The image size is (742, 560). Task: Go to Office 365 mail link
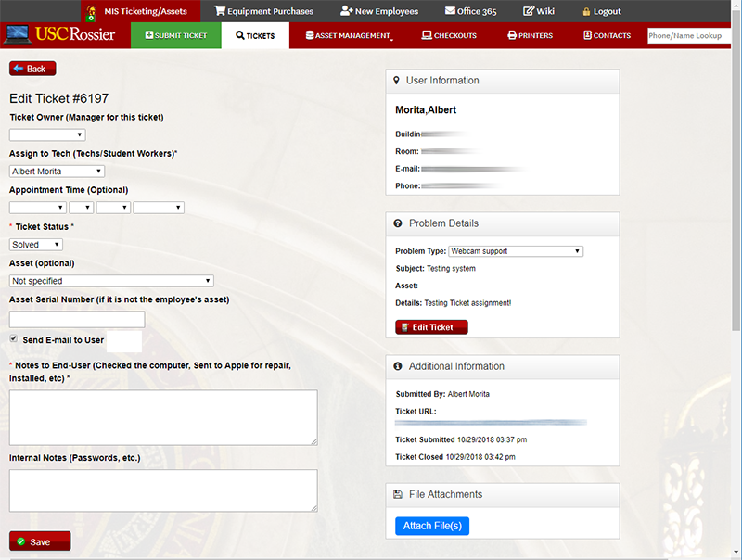(x=470, y=11)
